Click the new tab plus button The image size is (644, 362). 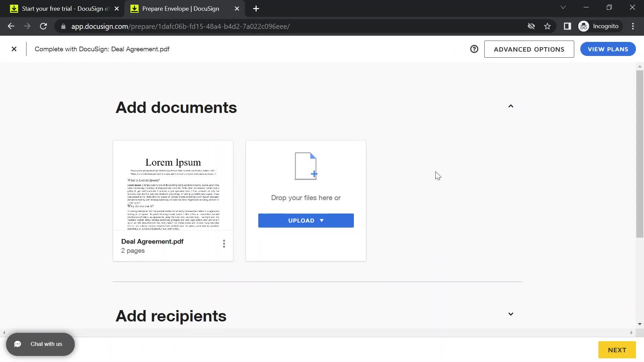pyautogui.click(x=256, y=9)
